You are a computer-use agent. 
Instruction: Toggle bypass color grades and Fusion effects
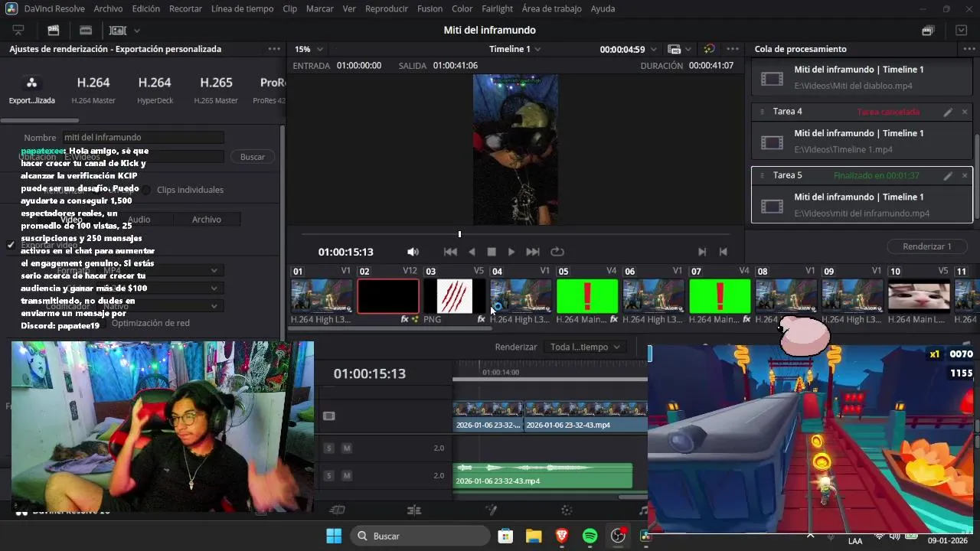point(709,49)
